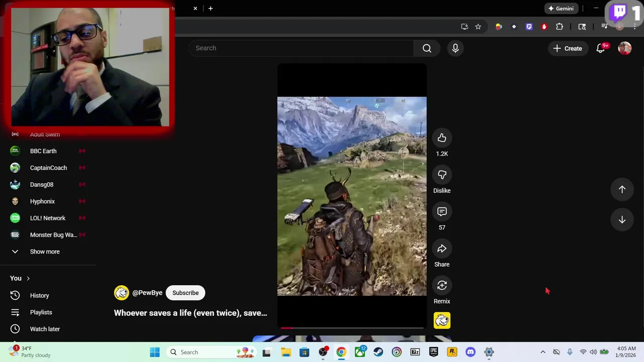Install app icon in address bar
This screenshot has height=362, width=644.
[x=464, y=27]
